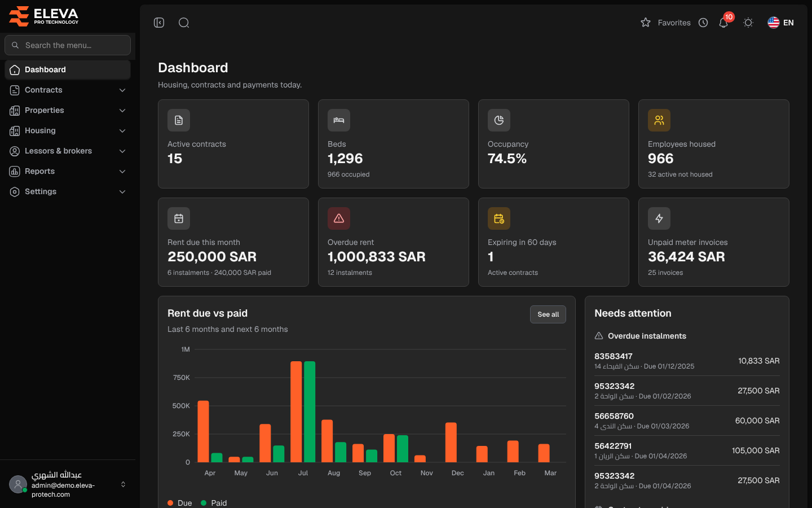Toggle the Due series in chart legend
Image resolution: width=812 pixels, height=508 pixels.
(x=180, y=503)
